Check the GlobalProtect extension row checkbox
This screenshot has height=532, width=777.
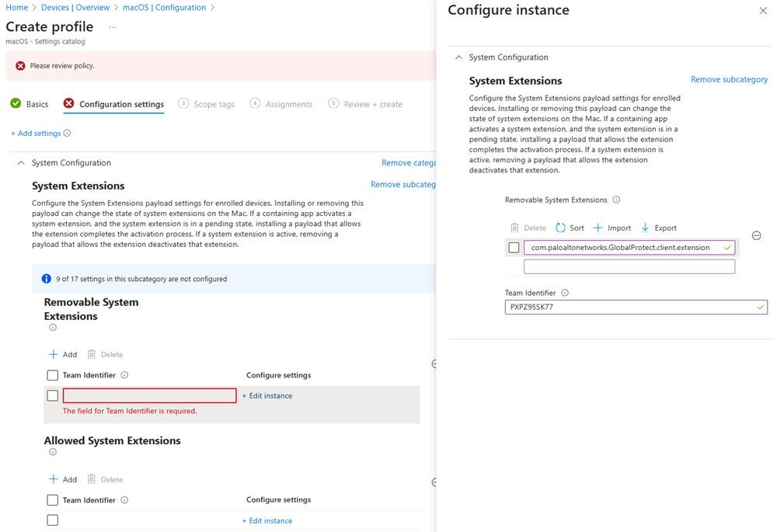tap(514, 248)
